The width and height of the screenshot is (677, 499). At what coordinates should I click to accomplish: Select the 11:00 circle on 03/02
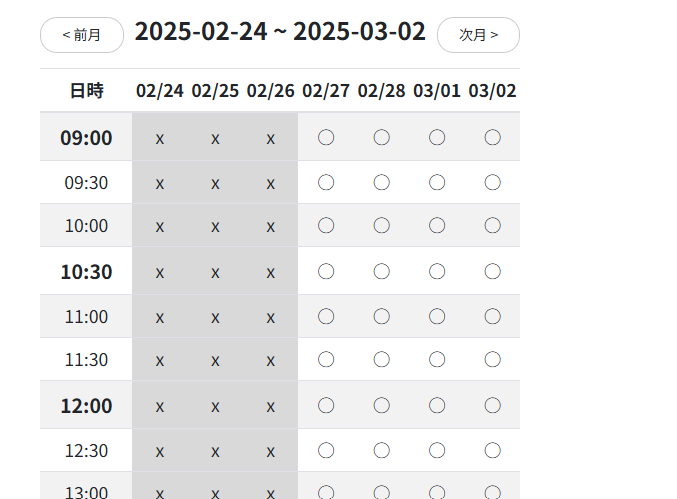[x=492, y=316]
